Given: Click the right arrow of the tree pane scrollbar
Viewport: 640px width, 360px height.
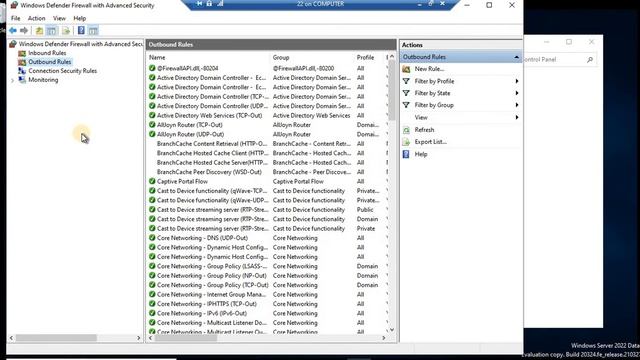Looking at the screenshot, I should coord(138,338).
